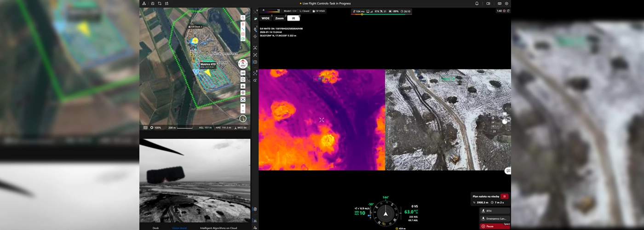
Task: Open keyboard shortcuts icon in top bar
Action: coord(499,3)
